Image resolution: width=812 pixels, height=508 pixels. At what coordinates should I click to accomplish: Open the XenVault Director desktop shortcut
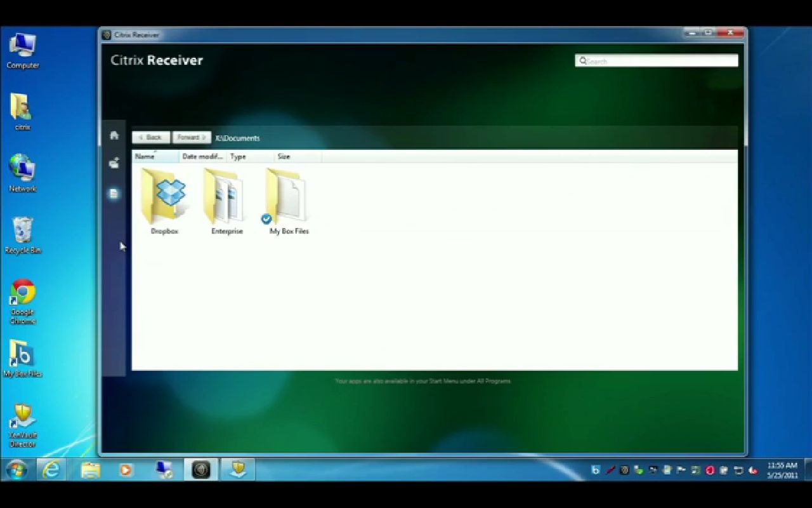[23, 425]
